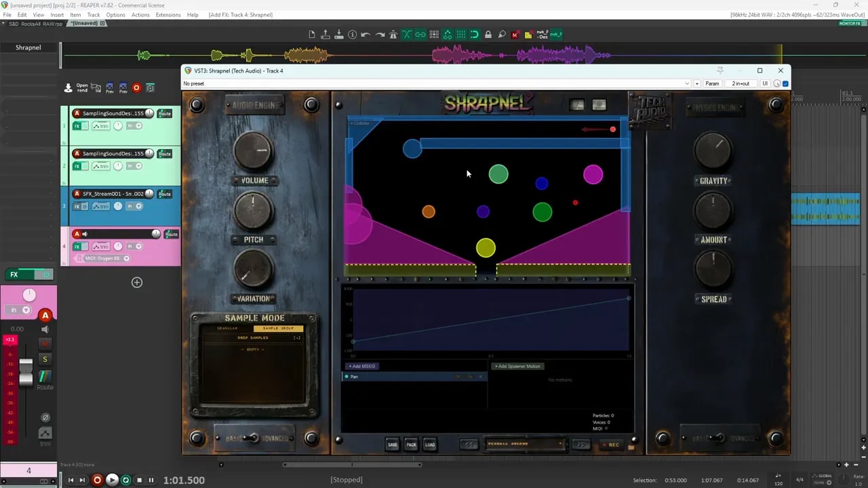This screenshot has height=488, width=868.
Task: Click the next preset arrow in Shrapnel
Action: [x=581, y=445]
